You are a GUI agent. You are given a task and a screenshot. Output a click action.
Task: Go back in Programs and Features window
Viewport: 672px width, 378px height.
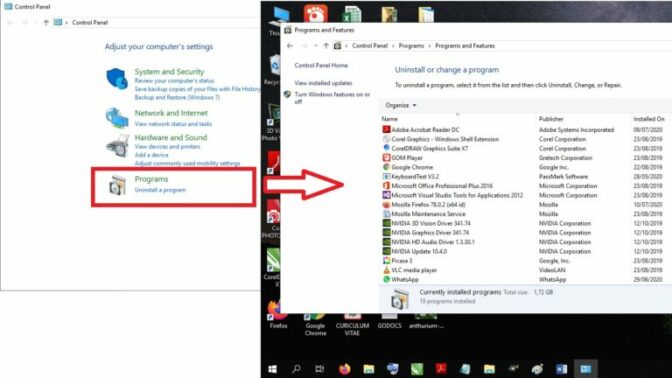click(290, 45)
